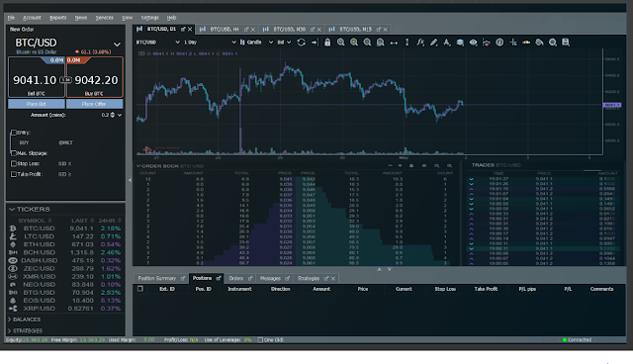Open the Strategies bottom tab

309,279
